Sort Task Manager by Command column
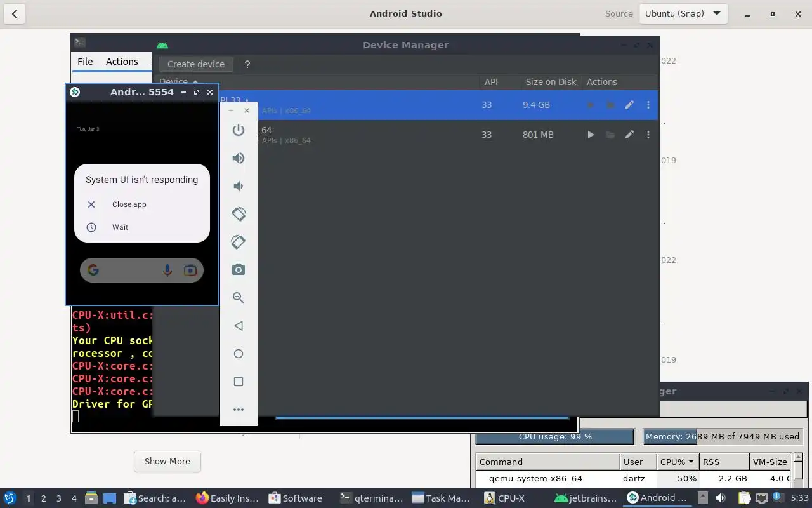Image resolution: width=812 pixels, height=508 pixels. pyautogui.click(x=547, y=462)
